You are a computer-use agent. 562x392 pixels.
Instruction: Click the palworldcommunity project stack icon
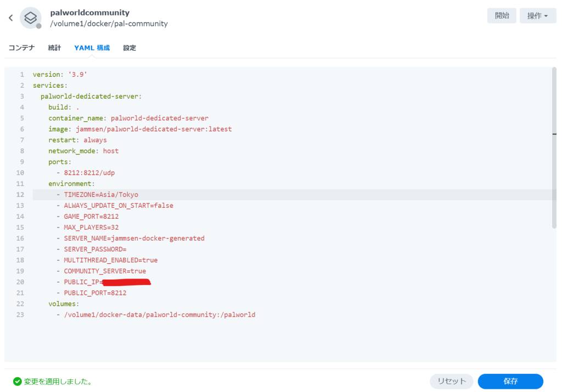tap(31, 18)
